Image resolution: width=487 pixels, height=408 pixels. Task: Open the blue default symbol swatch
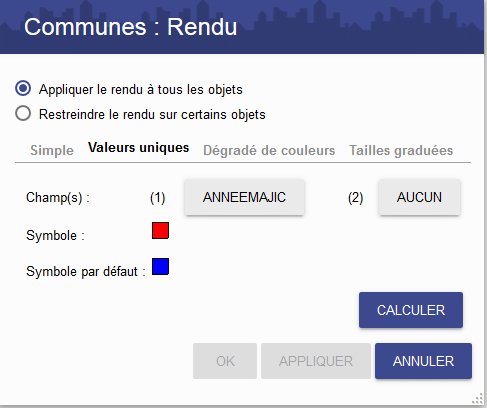160,266
